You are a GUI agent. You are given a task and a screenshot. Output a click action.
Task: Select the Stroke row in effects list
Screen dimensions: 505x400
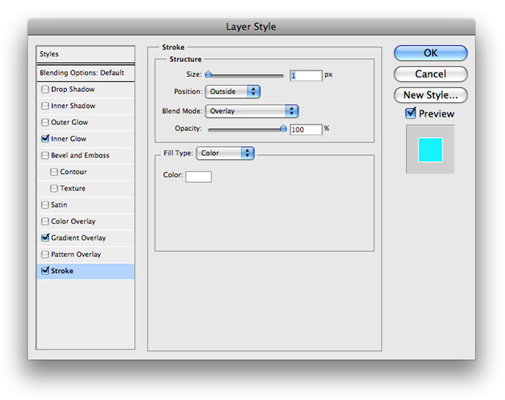pyautogui.click(x=85, y=271)
